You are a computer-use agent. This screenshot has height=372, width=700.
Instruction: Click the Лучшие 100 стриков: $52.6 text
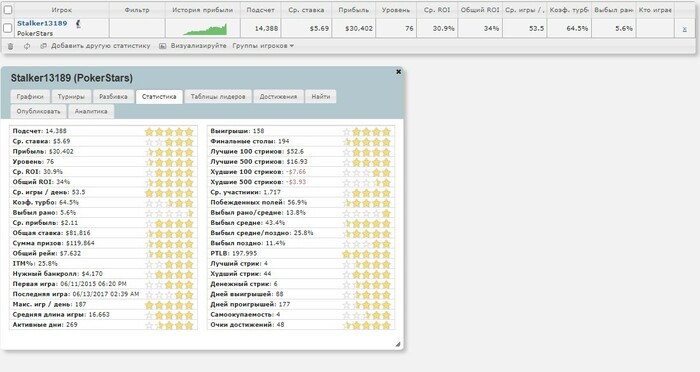tap(257, 151)
